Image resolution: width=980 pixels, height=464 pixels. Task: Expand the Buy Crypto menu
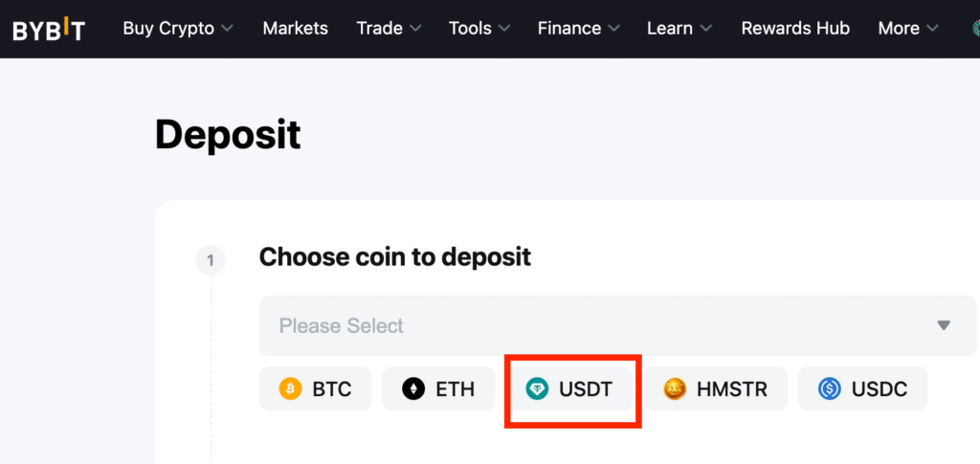(178, 29)
